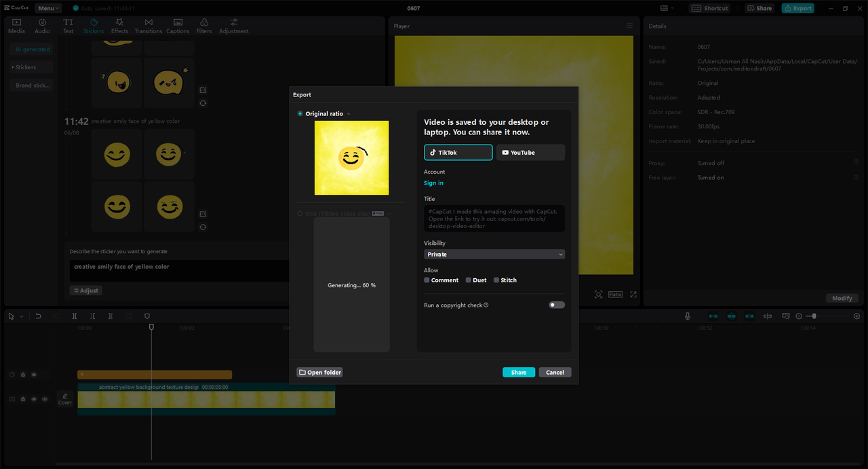Open the selection tool dropdown arrow in timeline

tap(21, 316)
